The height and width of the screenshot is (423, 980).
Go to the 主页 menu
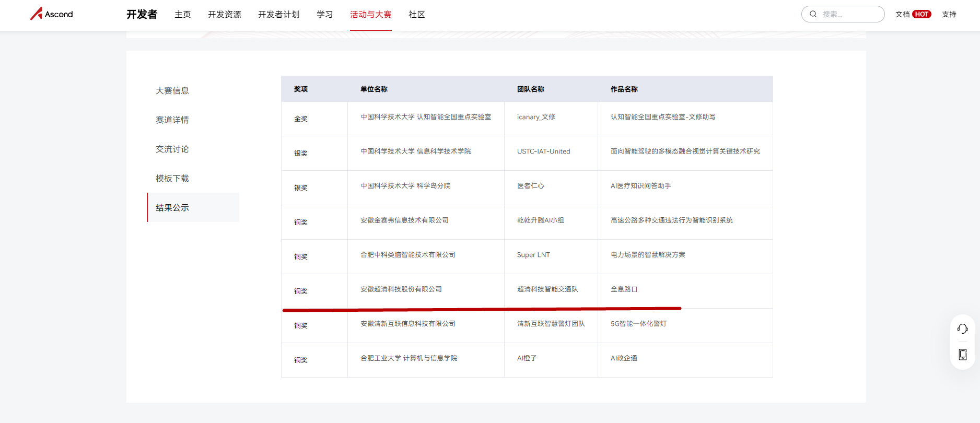coord(183,15)
